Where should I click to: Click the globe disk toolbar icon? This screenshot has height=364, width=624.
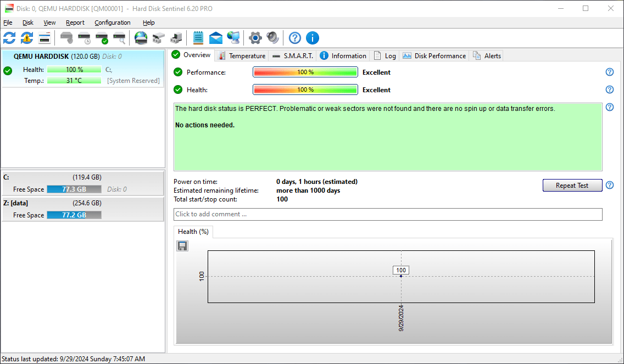(141, 38)
